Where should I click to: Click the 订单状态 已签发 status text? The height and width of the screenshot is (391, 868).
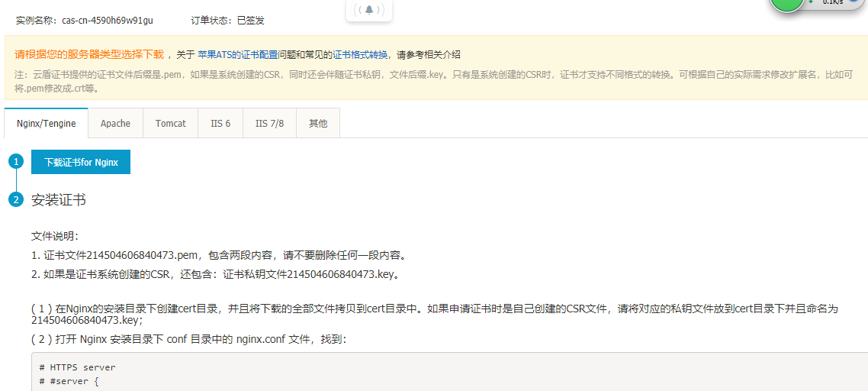point(228,21)
